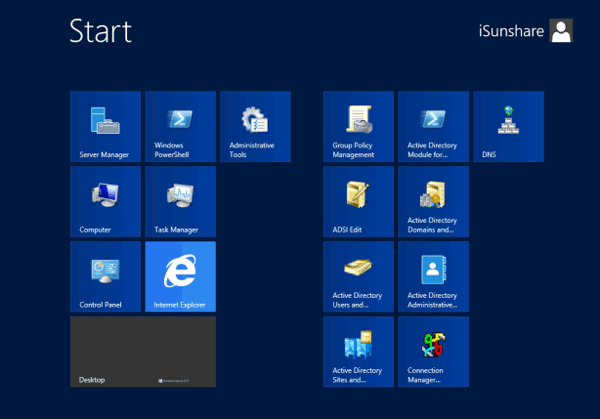600x419 pixels.
Task: Open the Active Directory Domains and Trusts tile
Action: click(434, 202)
